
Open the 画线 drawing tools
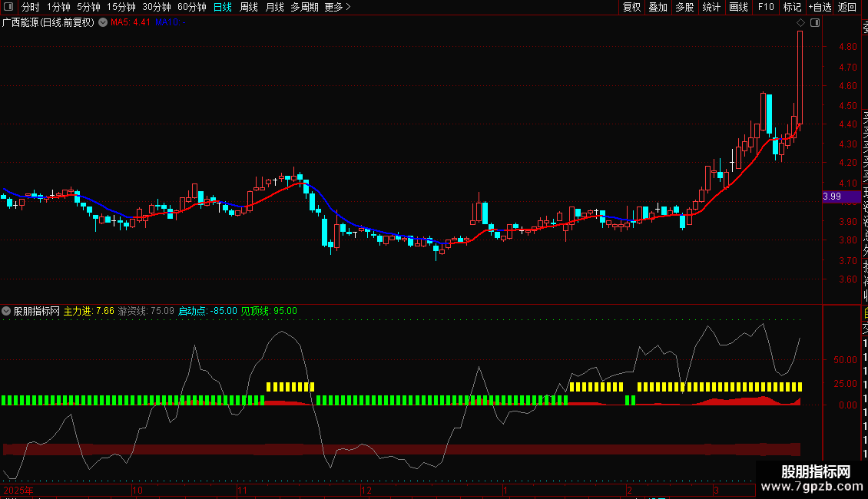pos(738,7)
